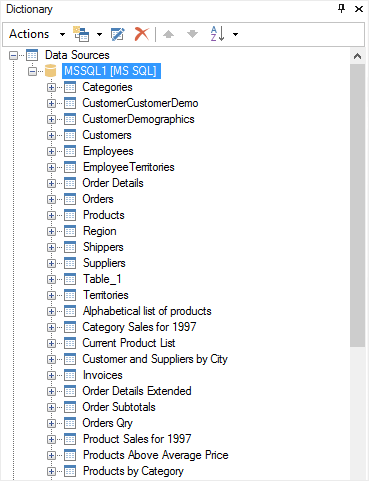Select the Invoices view item

pyautogui.click(x=103, y=375)
